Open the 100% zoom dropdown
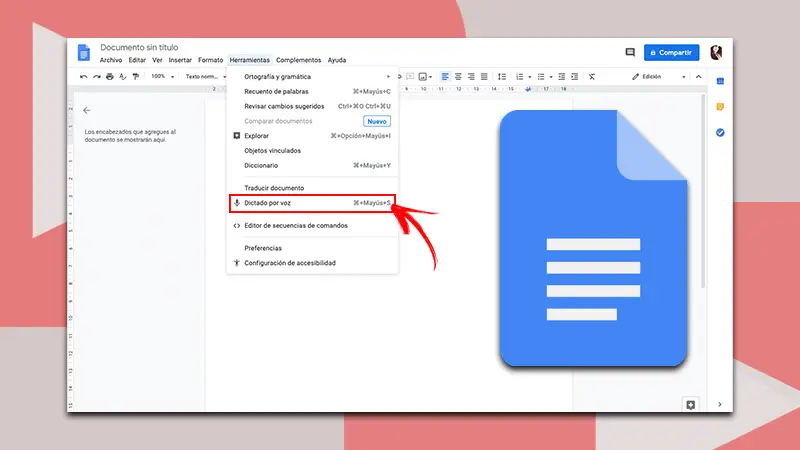This screenshot has width=800, height=450. pos(163,77)
